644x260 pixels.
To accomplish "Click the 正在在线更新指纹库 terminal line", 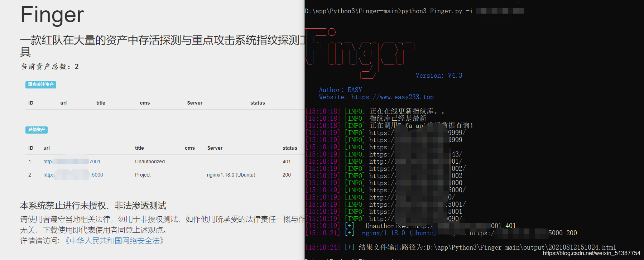I will (x=375, y=111).
